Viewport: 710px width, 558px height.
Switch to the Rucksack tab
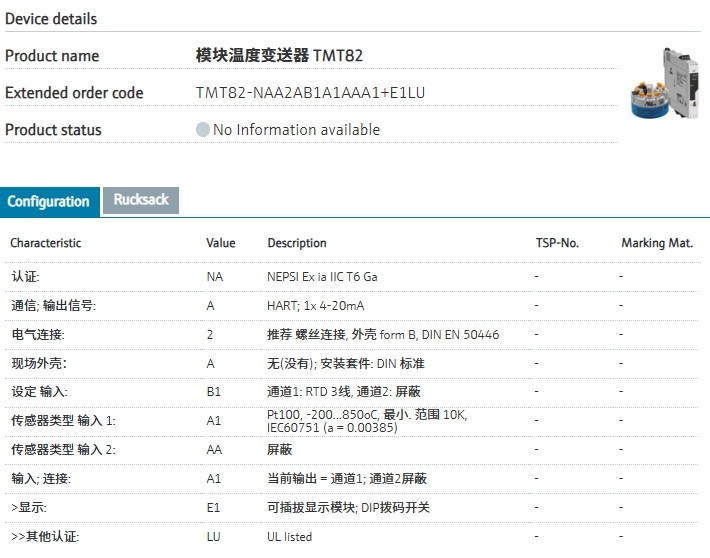[141, 200]
